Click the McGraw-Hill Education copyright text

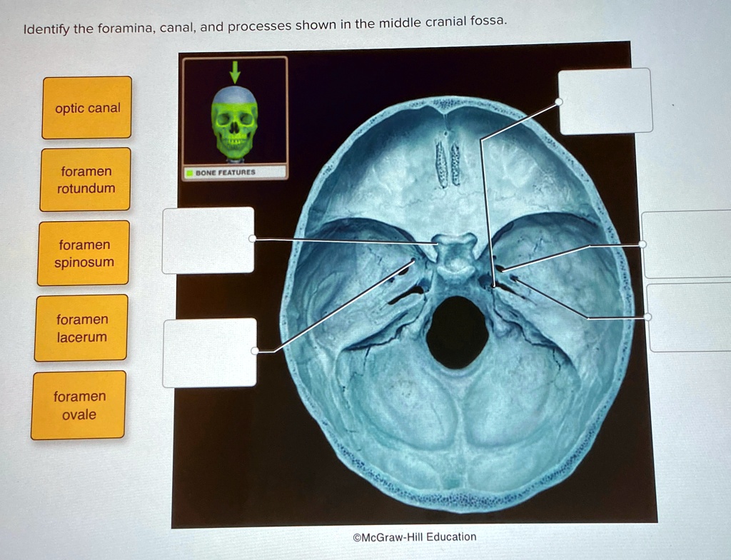click(x=415, y=536)
